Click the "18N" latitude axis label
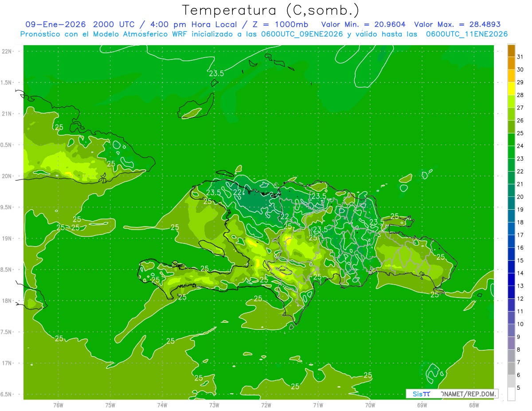This screenshot has height=411, width=532. point(7,301)
